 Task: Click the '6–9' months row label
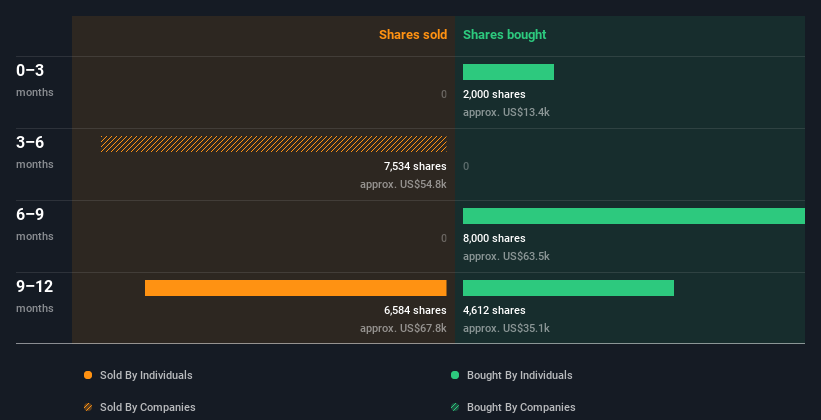tap(30, 214)
